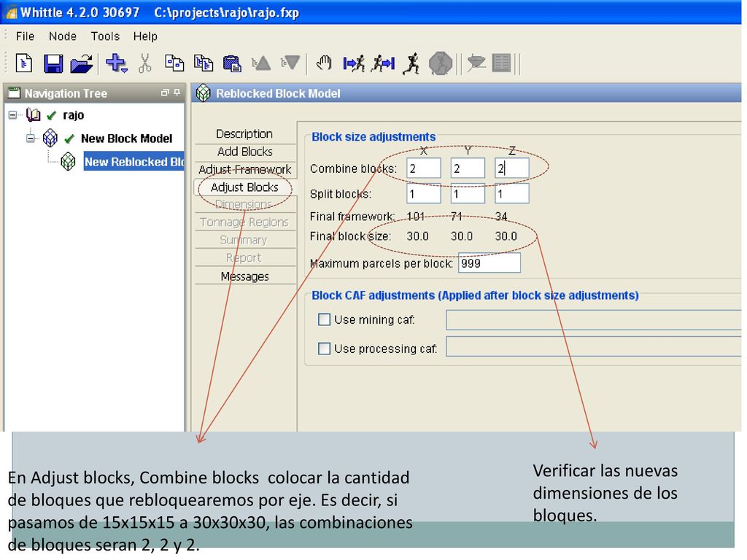Click the Split blocks Z field
The width and height of the screenshot is (747, 560).
tap(511, 193)
